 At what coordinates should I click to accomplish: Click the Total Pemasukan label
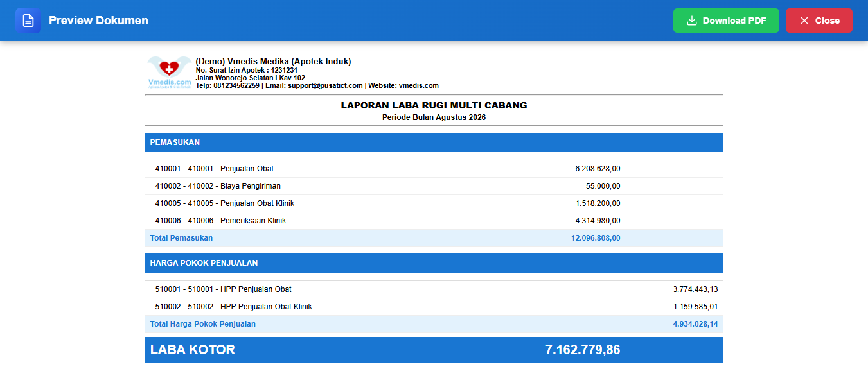point(181,238)
